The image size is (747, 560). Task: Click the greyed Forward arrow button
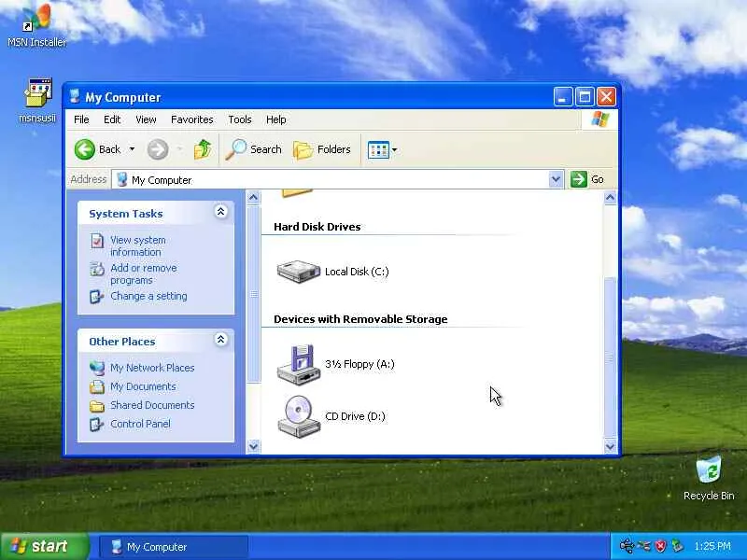158,149
